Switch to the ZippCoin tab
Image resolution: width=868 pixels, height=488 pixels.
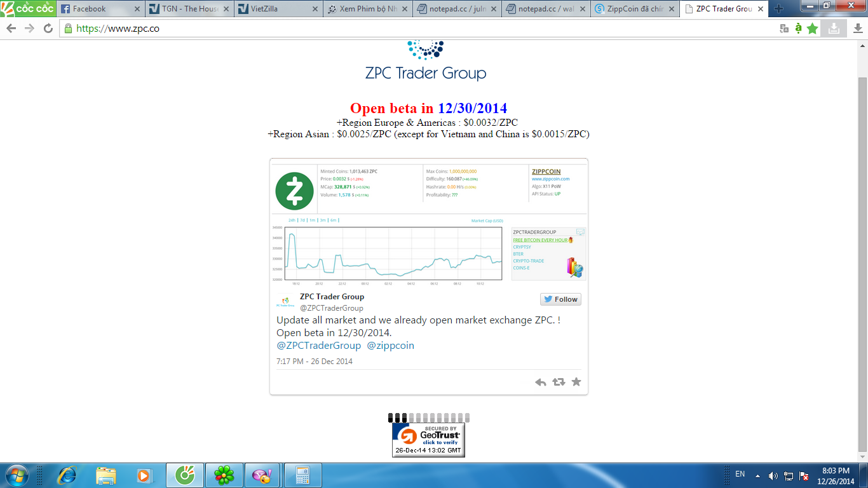click(x=634, y=9)
